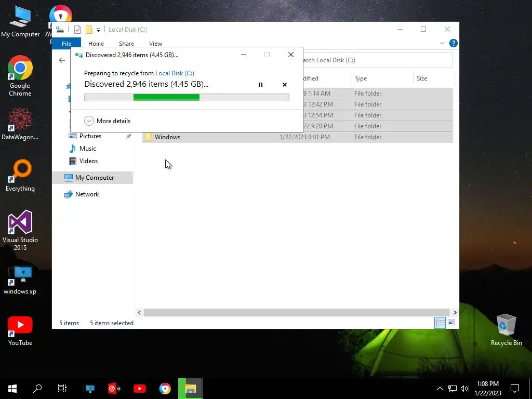Select the Windows folder row
This screenshot has height=399, width=532.
pyautogui.click(x=298, y=137)
